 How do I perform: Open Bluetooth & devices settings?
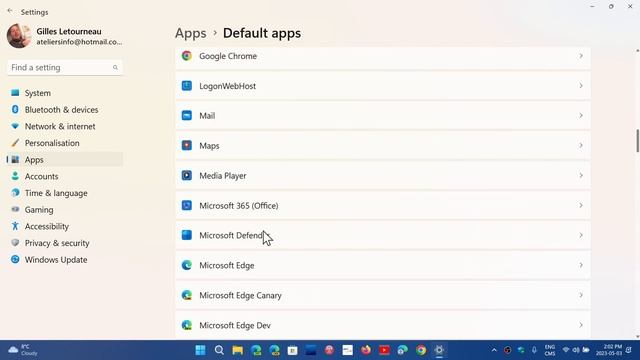65,110
